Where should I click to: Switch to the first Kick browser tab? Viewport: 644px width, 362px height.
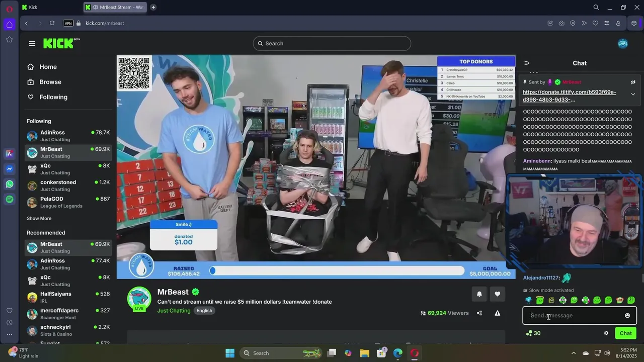click(x=50, y=7)
